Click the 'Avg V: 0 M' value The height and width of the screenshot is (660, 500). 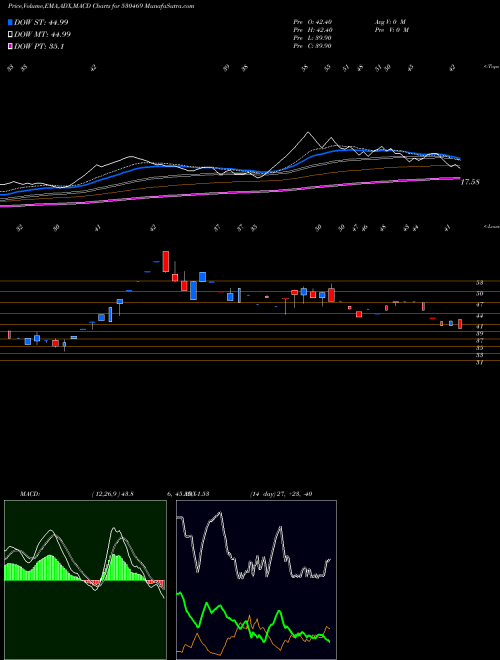tap(389, 22)
